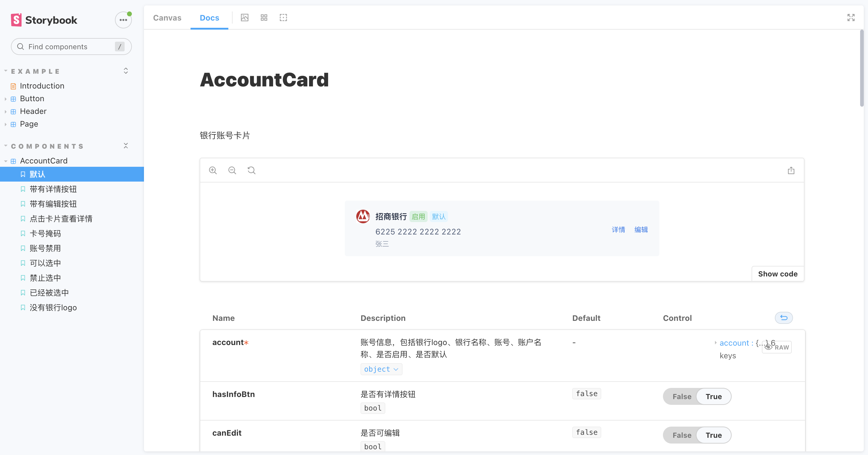Click the bookmark icon for 带有详情按钮

tap(23, 189)
